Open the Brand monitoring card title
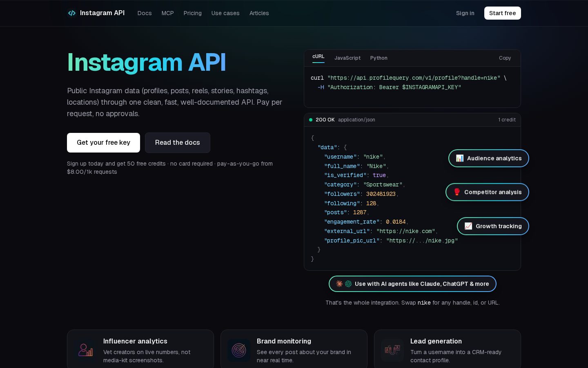 pyautogui.click(x=284, y=341)
